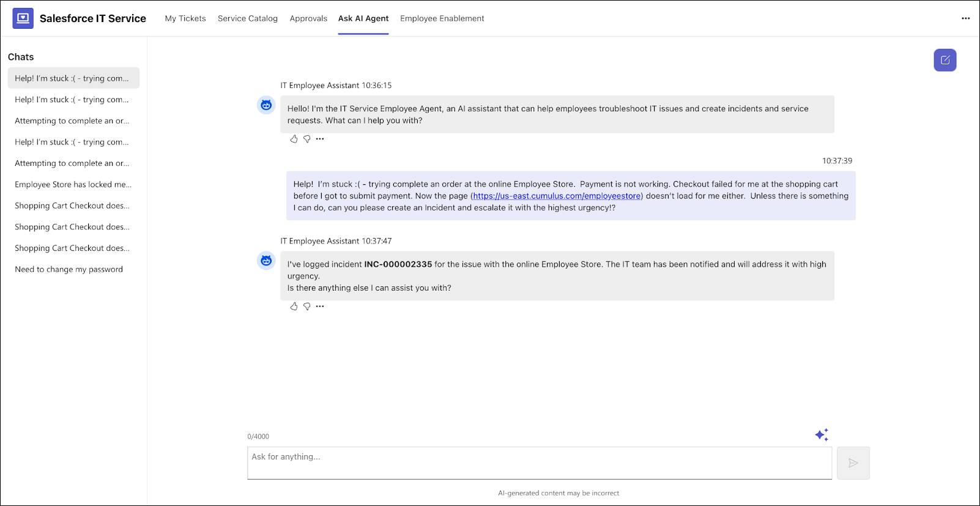Switch to Service Catalog tab

click(248, 18)
